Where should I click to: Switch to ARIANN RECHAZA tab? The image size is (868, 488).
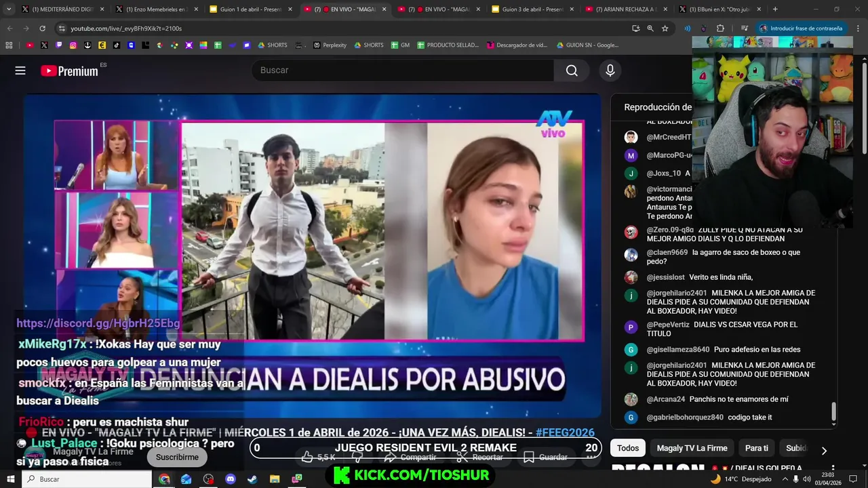pos(625,9)
